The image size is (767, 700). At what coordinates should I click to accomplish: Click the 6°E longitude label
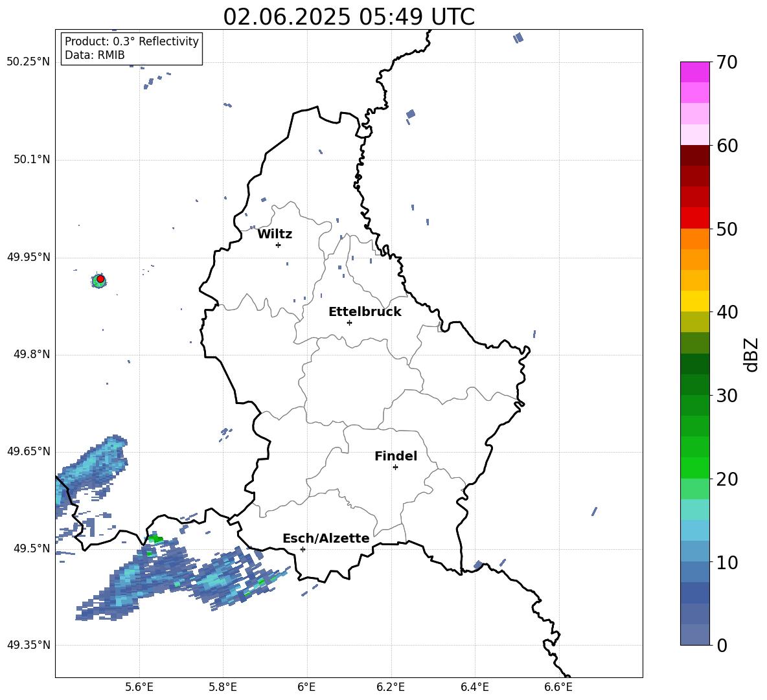(306, 688)
